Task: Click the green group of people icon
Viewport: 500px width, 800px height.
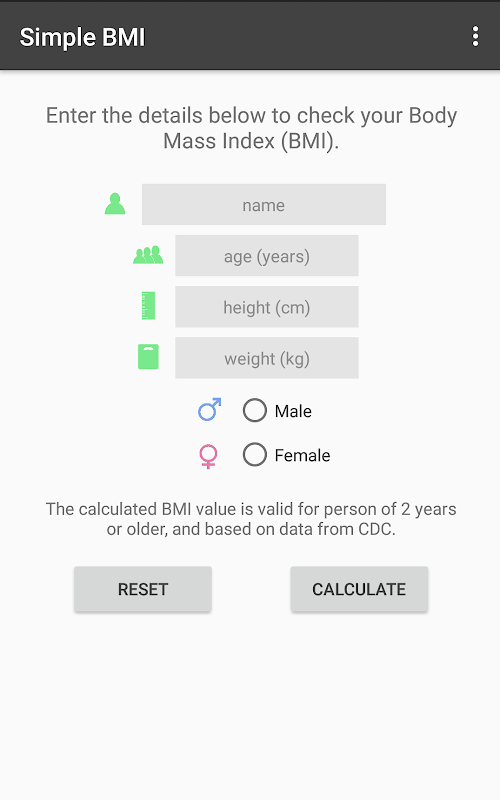Action: [148, 255]
